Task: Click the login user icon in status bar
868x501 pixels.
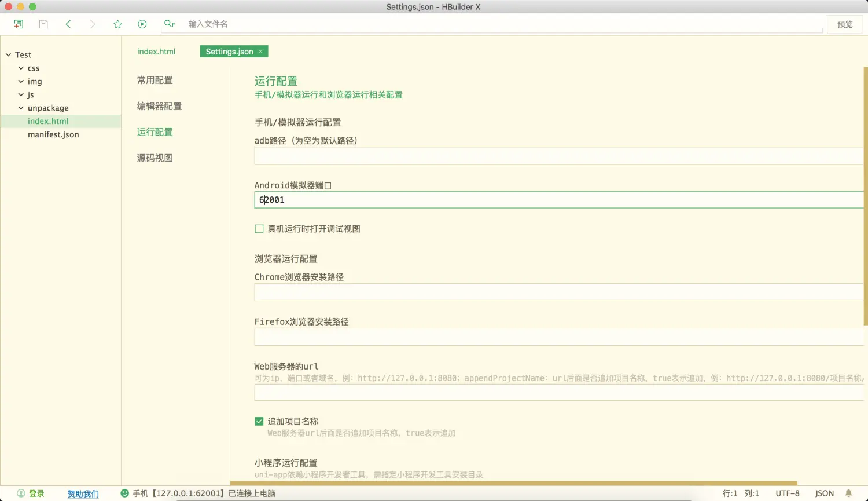Action: (x=21, y=493)
